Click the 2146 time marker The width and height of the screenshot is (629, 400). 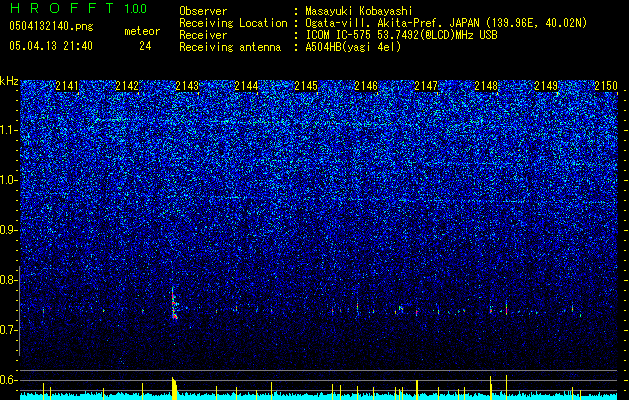pyautogui.click(x=366, y=85)
